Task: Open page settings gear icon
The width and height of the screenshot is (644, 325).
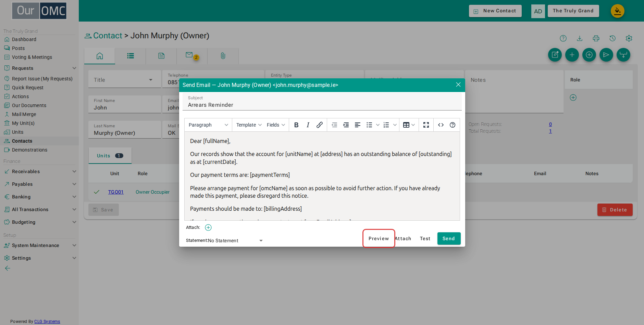Action: [629, 38]
